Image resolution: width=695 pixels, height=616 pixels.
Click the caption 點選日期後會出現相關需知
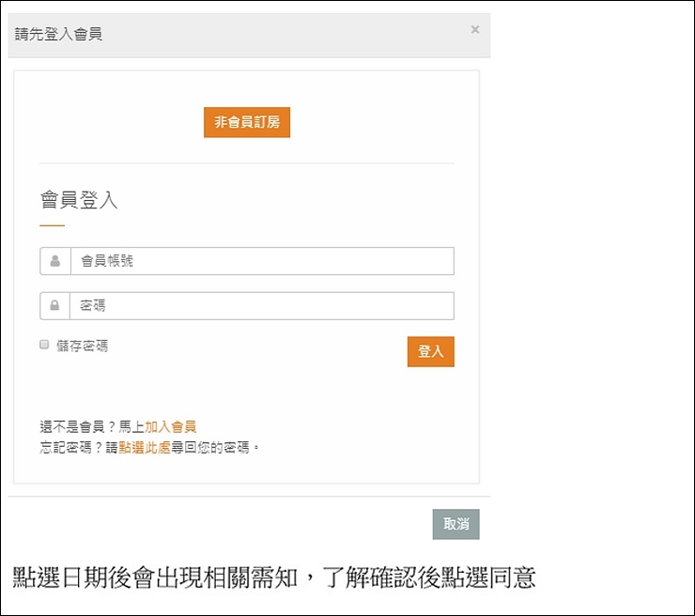(x=155, y=577)
